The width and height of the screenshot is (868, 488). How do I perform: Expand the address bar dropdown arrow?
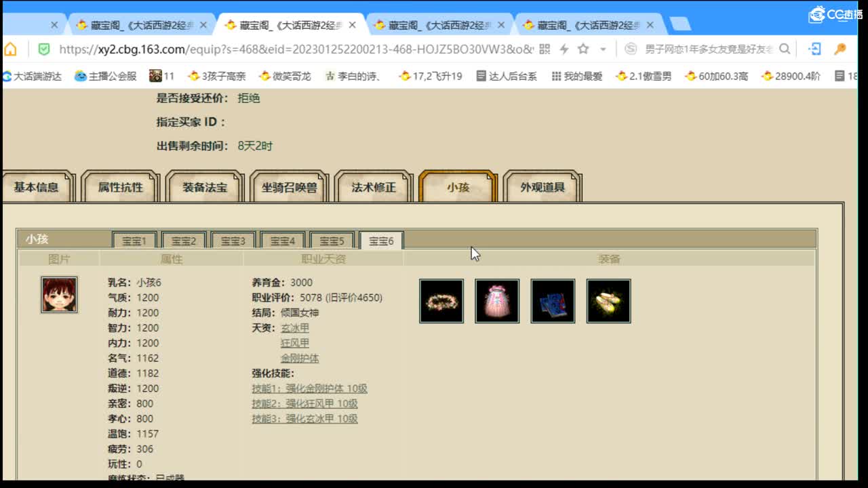pyautogui.click(x=603, y=49)
